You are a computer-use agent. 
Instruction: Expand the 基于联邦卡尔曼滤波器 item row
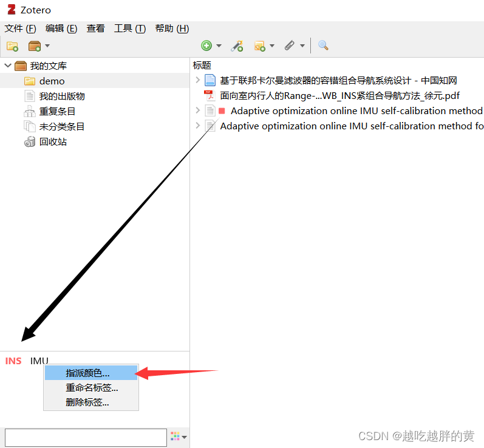coord(198,80)
